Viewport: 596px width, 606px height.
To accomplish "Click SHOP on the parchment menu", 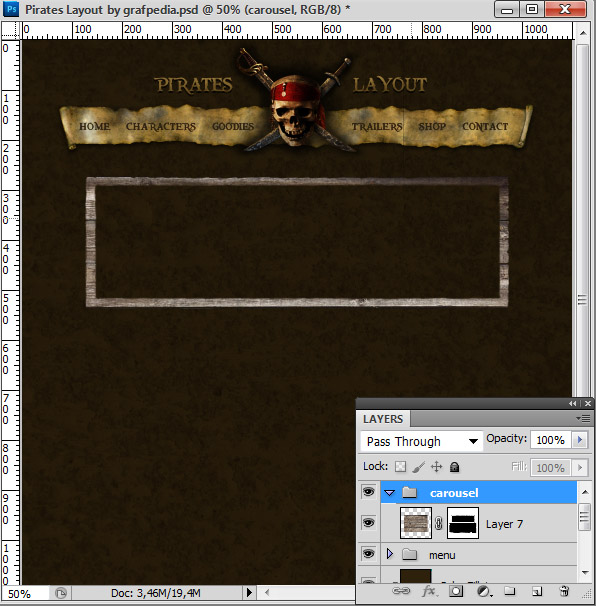I will (x=432, y=126).
